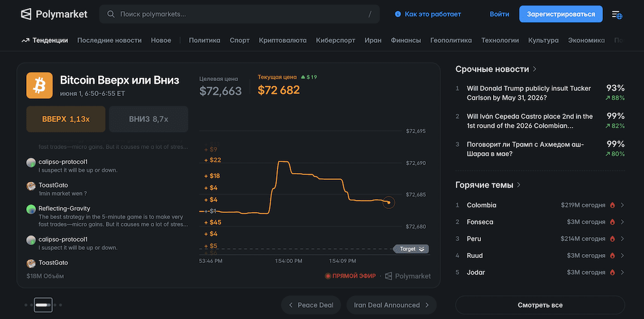Screen dimensions: 644x319
Task: Open the Последние новости tab
Action: (x=109, y=40)
